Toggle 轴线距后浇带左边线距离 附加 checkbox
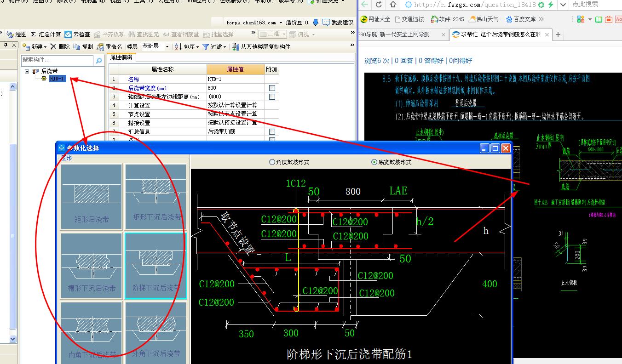Viewport: 622px width, 364px height. click(x=272, y=97)
